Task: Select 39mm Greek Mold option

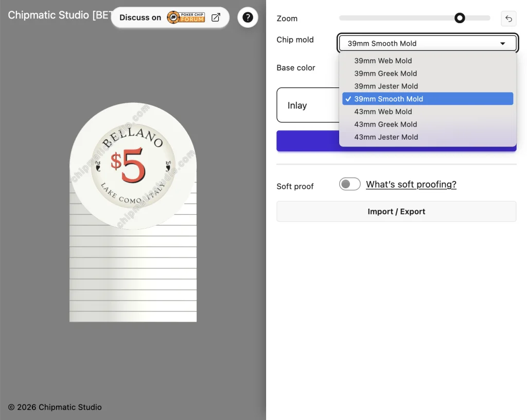Action: coord(428,74)
